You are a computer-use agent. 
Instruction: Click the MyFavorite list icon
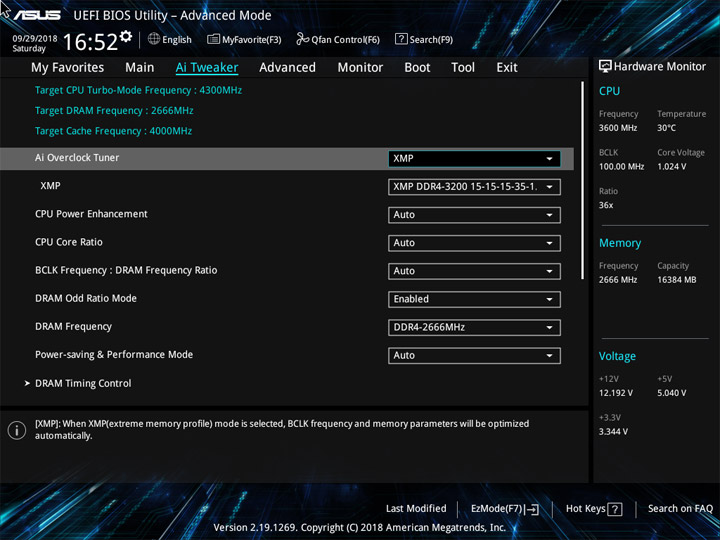point(213,39)
